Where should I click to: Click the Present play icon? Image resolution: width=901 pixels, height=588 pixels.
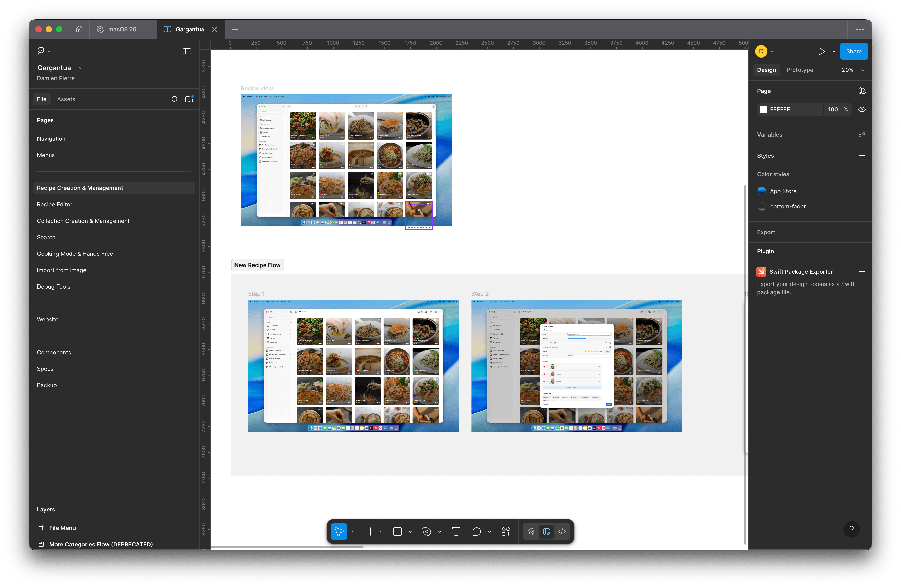tap(821, 51)
